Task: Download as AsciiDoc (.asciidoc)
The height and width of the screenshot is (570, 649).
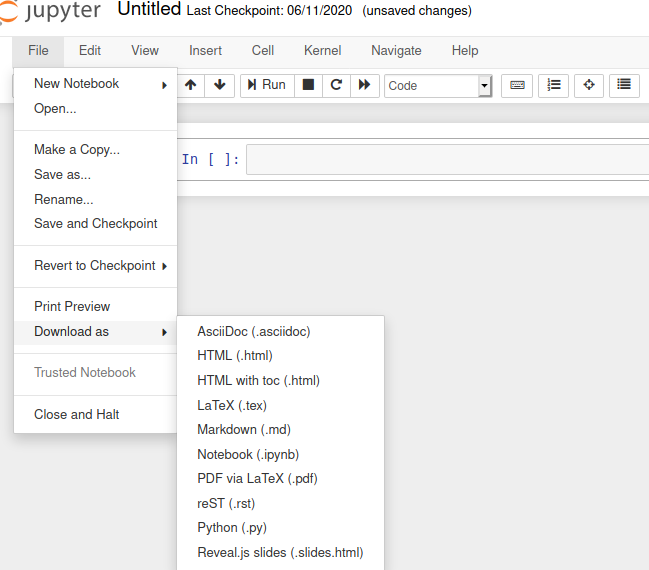Action: (x=281, y=332)
